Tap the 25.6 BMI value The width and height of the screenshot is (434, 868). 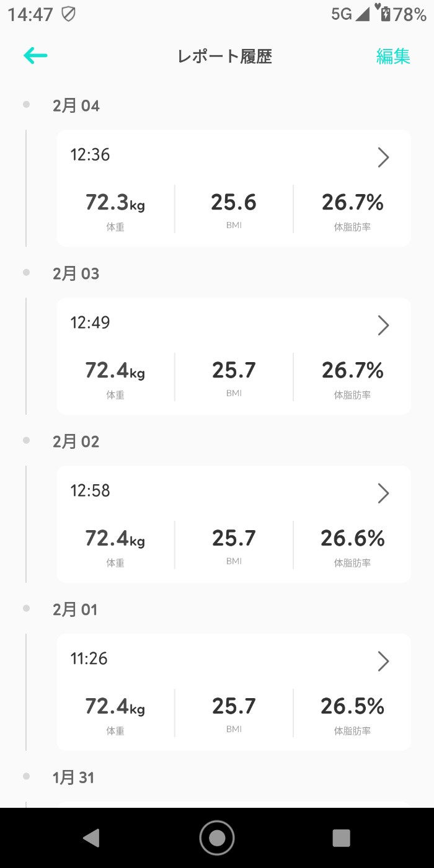coord(234,203)
